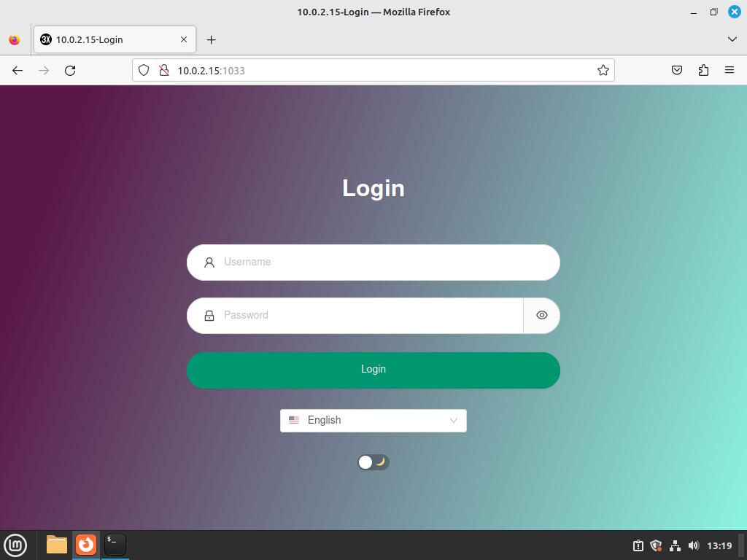747x560 pixels.
Task: Click into the Password field
Action: (x=355, y=316)
